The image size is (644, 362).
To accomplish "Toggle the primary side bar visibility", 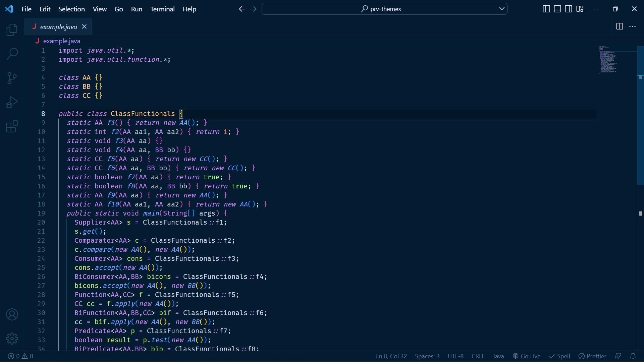I will pos(546,9).
